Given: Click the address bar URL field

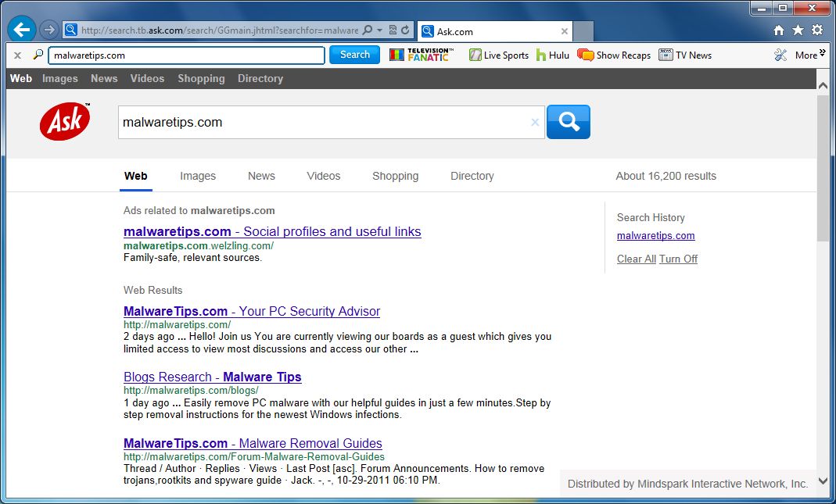Looking at the screenshot, I should point(219,30).
